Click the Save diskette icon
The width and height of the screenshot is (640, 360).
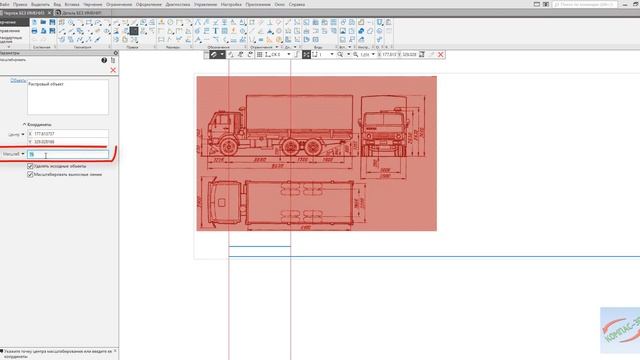[x=52, y=22]
